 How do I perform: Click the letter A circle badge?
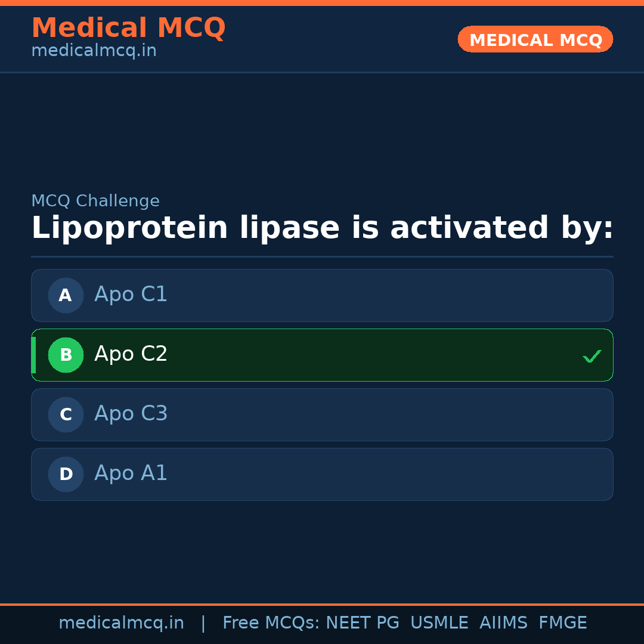pyautogui.click(x=66, y=295)
